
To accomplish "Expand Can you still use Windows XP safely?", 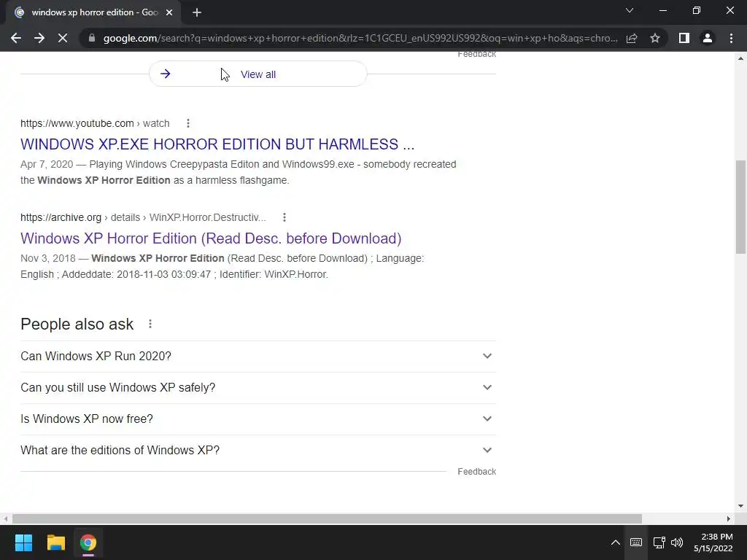I will coord(258,388).
